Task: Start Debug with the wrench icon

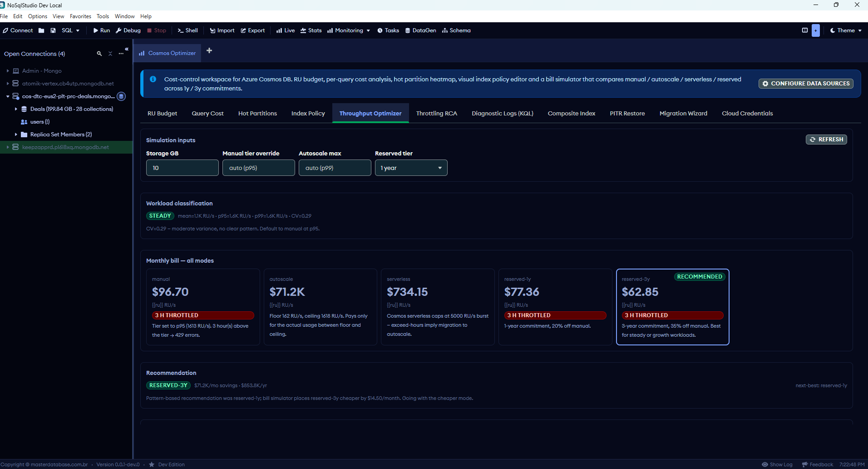Action: [128, 30]
